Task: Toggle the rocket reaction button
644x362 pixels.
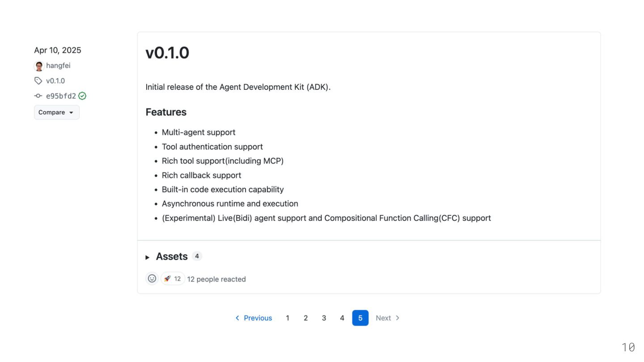Action: click(173, 279)
